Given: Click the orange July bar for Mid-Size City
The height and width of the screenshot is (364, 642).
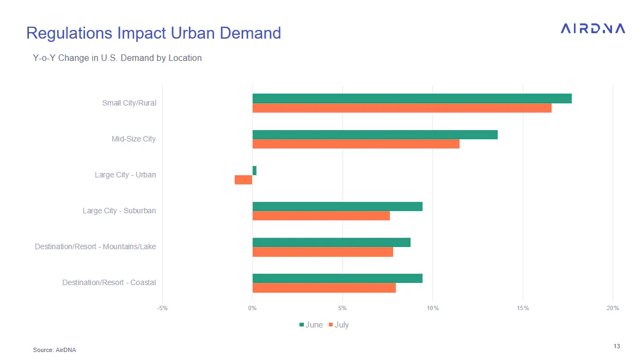Looking at the screenshot, I should coord(356,144).
